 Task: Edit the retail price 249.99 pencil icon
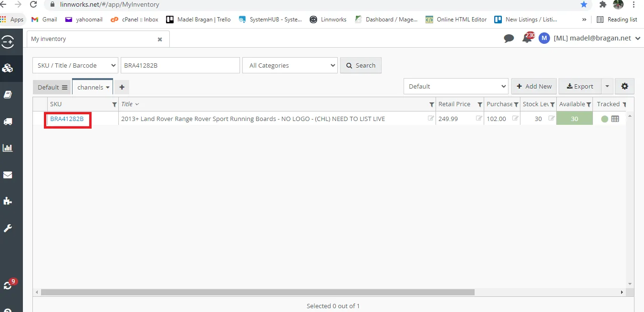click(x=479, y=119)
